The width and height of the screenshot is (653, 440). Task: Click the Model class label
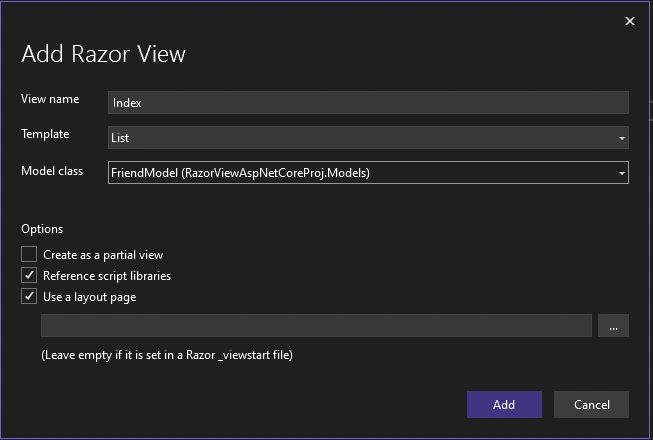52,171
